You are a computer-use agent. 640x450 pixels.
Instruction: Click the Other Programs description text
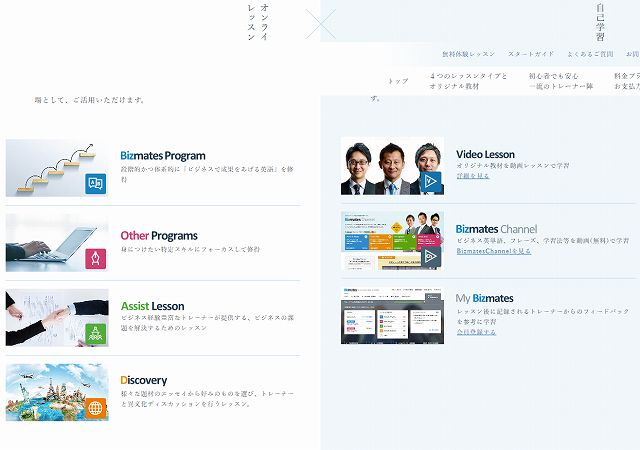click(190, 249)
